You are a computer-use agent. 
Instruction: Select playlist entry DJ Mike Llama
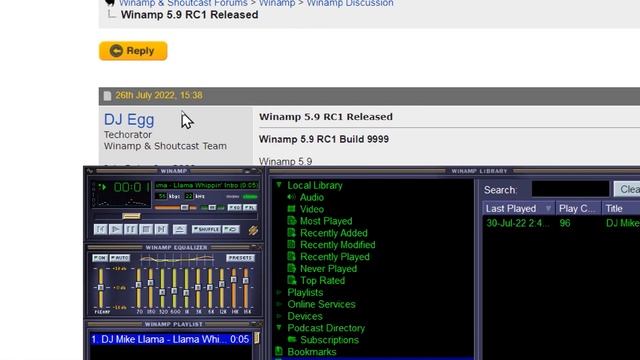click(170, 339)
